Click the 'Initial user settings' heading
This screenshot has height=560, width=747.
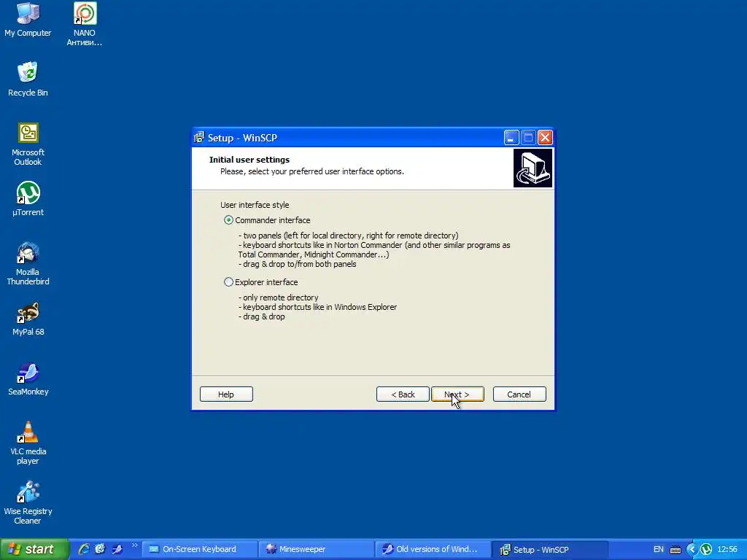pyautogui.click(x=249, y=160)
